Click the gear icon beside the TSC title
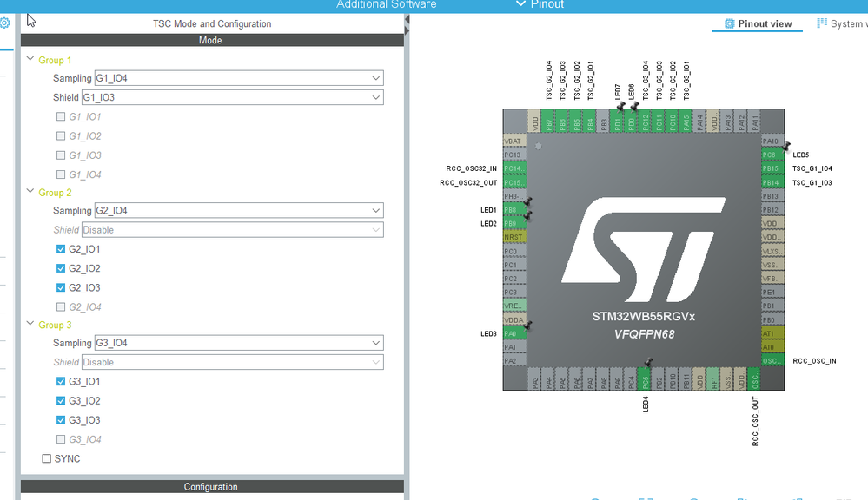Viewport: 868px width, 500px height. (x=5, y=23)
